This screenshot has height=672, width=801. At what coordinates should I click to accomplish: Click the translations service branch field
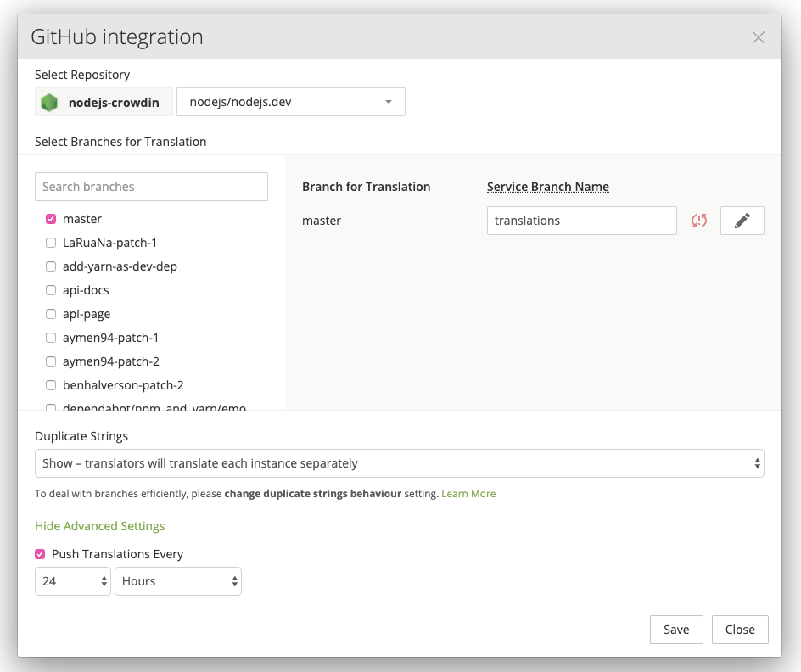click(582, 221)
